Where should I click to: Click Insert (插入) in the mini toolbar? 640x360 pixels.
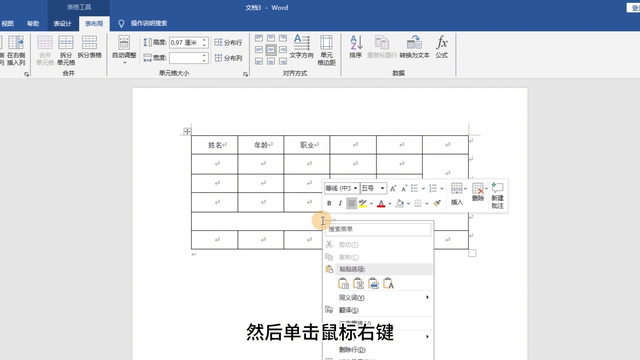(457, 194)
